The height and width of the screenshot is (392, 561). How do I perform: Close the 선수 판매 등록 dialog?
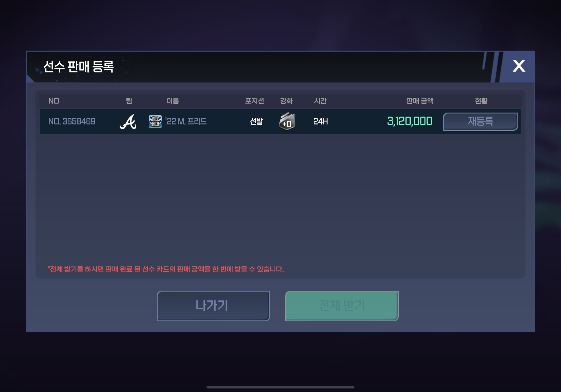click(519, 66)
